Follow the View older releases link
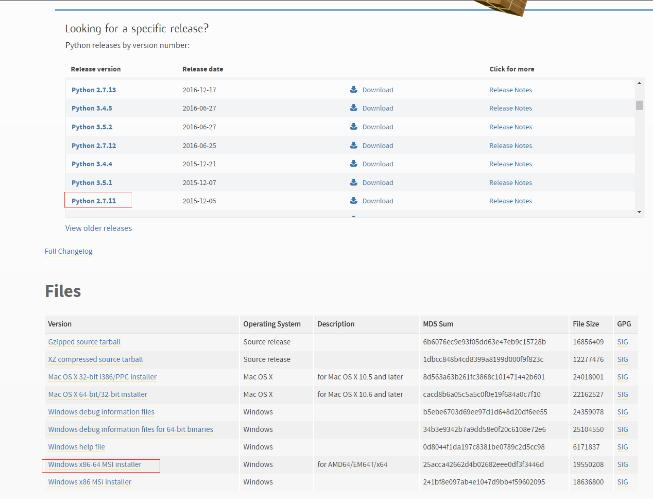The width and height of the screenshot is (653, 499). click(99, 228)
